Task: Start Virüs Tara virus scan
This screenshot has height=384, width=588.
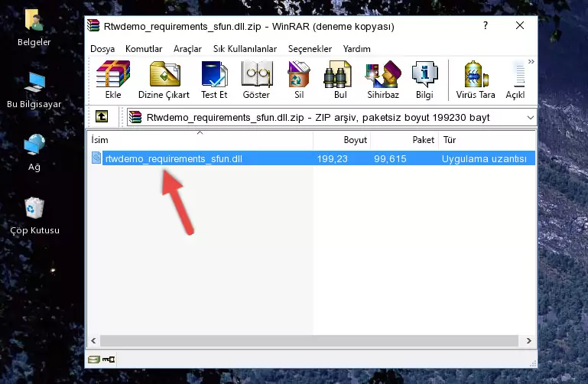Action: [476, 80]
